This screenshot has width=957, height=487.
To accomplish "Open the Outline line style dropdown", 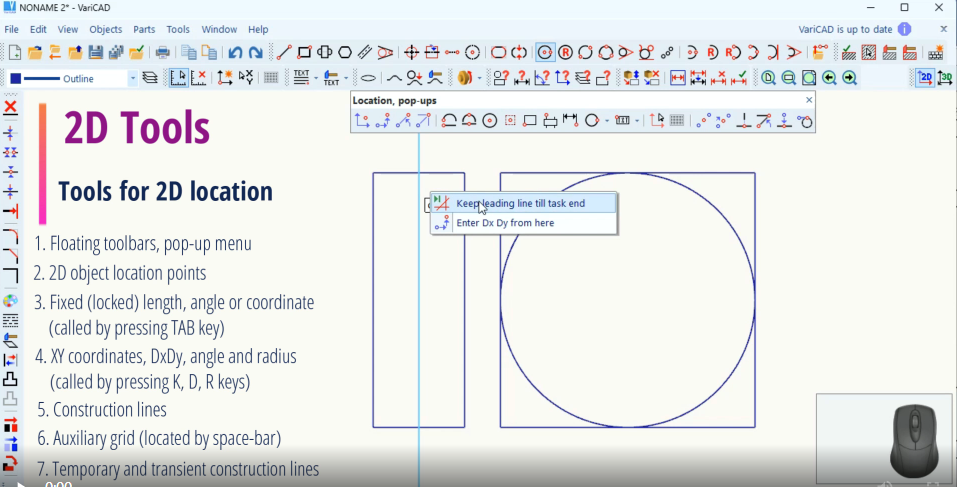I will pos(132,78).
